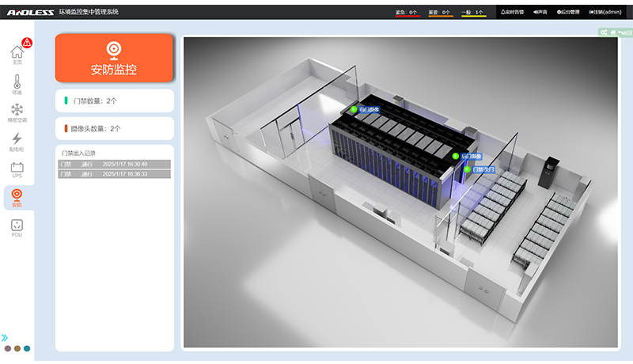The image size is (633, 364).
Task: Click the 重要 important alarm counter
Action: point(440,13)
